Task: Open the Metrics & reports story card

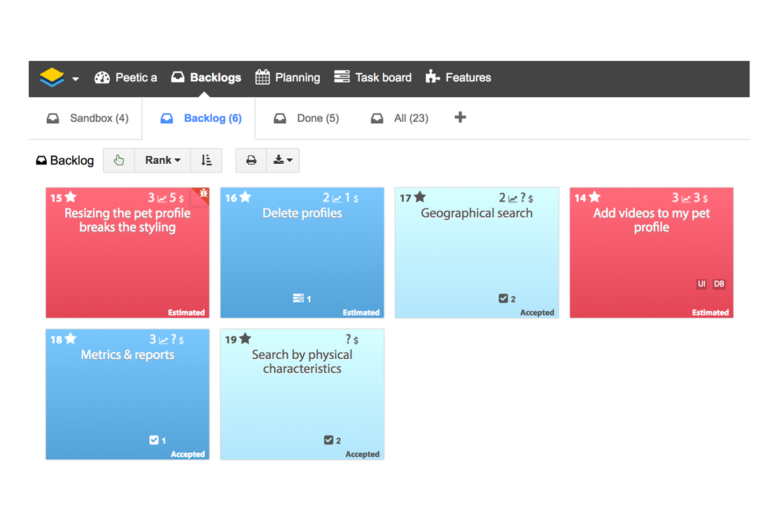Action: pos(127,394)
